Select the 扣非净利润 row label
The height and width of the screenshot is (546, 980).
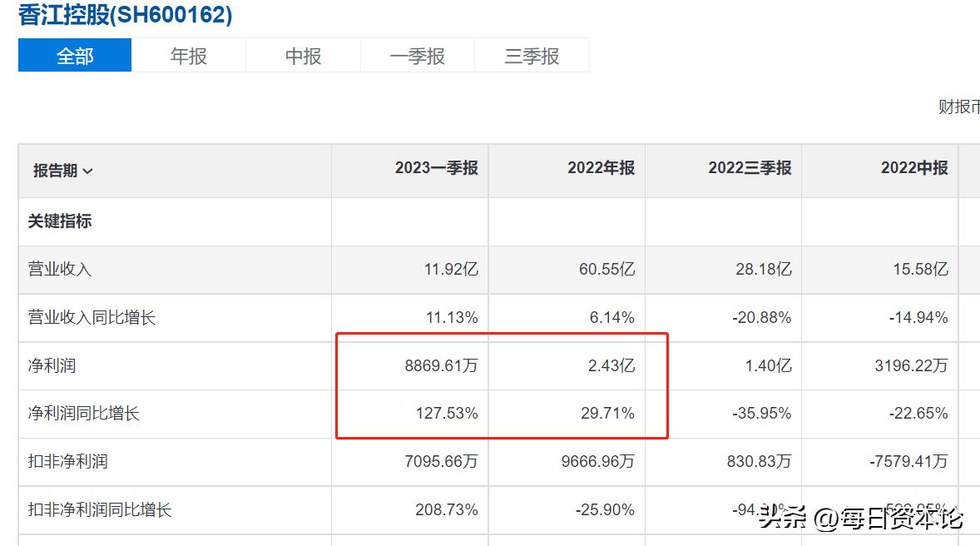[68, 461]
